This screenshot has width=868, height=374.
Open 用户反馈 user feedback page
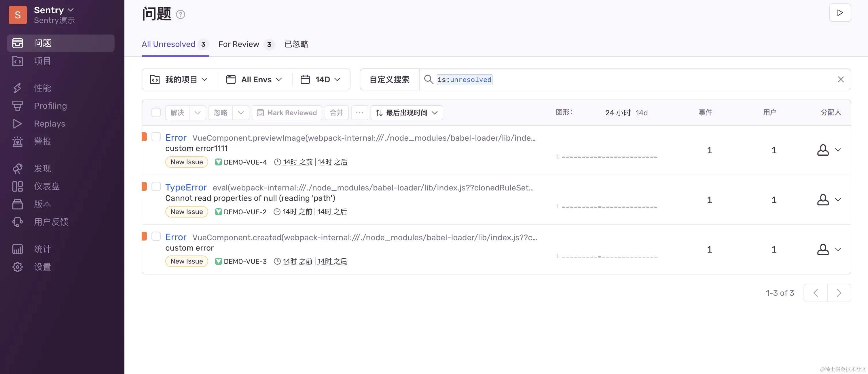51,222
